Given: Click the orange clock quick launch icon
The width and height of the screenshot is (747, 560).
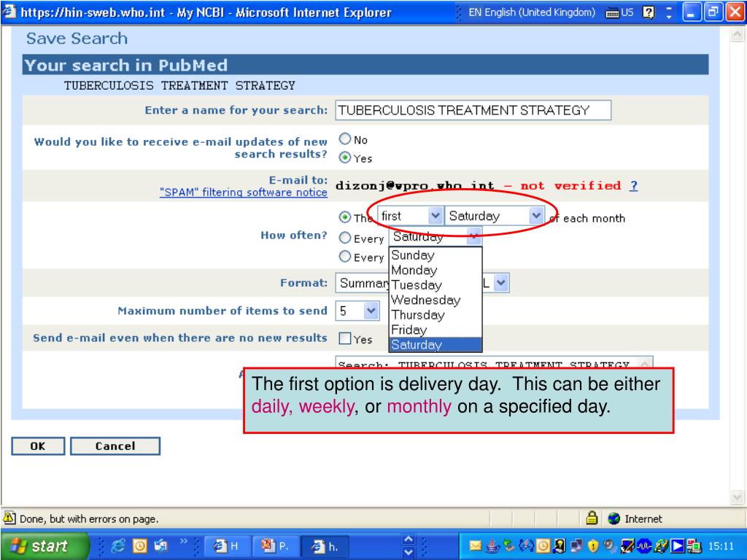Looking at the screenshot, I should coord(140,545).
